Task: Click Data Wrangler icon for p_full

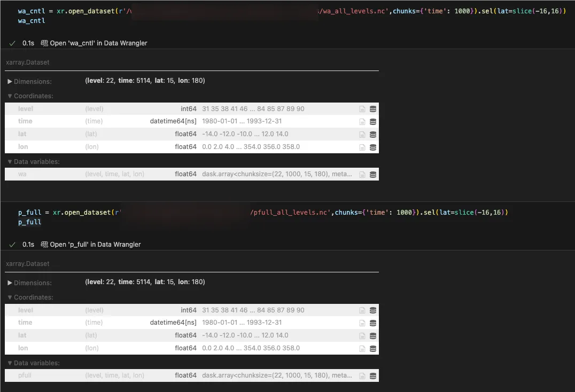Action: coord(44,245)
